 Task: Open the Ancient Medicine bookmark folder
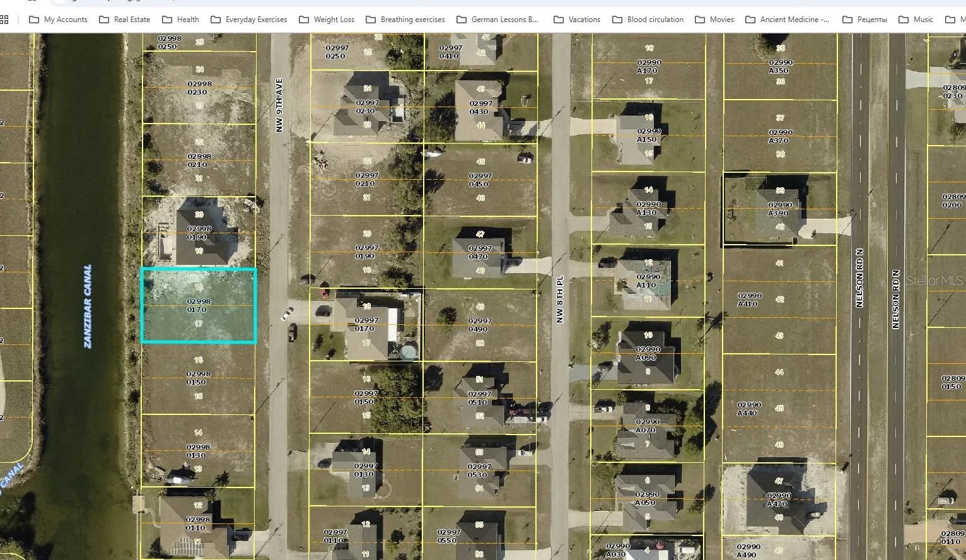pyautogui.click(x=787, y=20)
